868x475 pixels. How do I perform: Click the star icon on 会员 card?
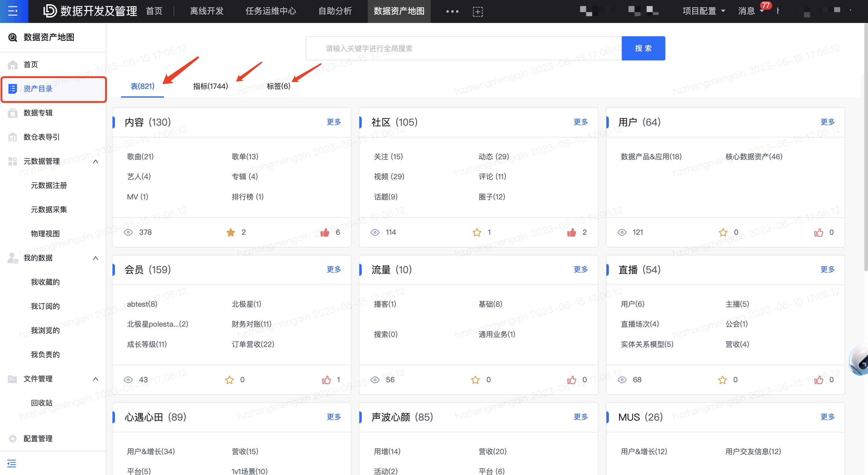[x=230, y=380]
